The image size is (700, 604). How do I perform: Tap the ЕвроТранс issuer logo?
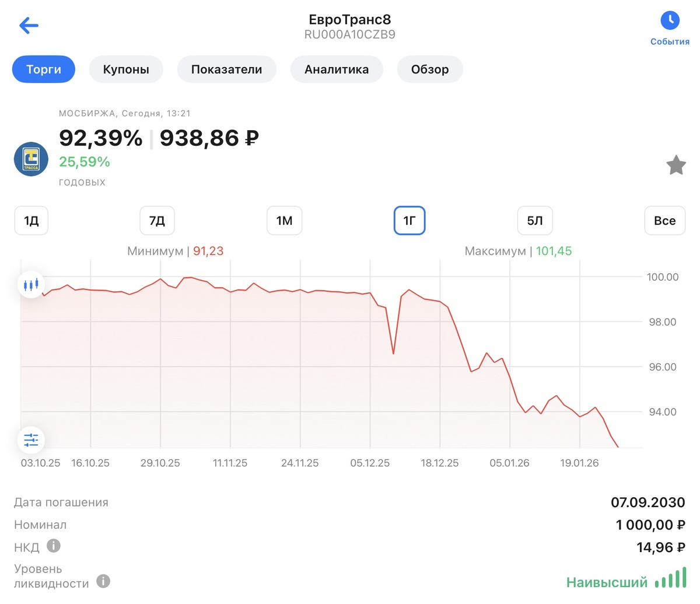31,159
